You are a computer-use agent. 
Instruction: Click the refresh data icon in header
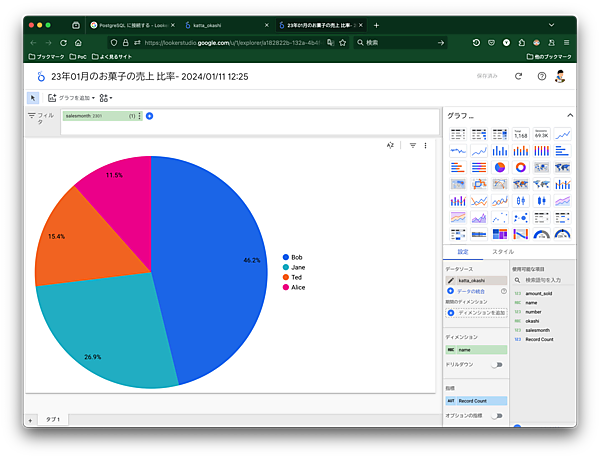pyautogui.click(x=519, y=75)
